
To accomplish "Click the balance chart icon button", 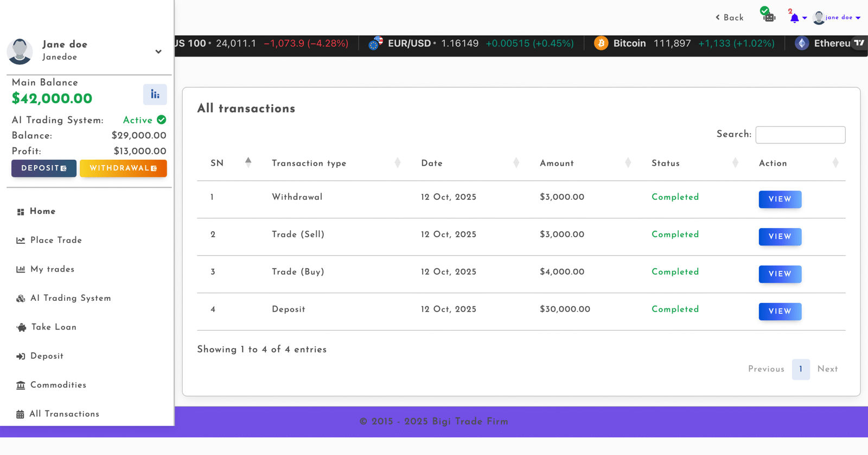I will coord(155,94).
